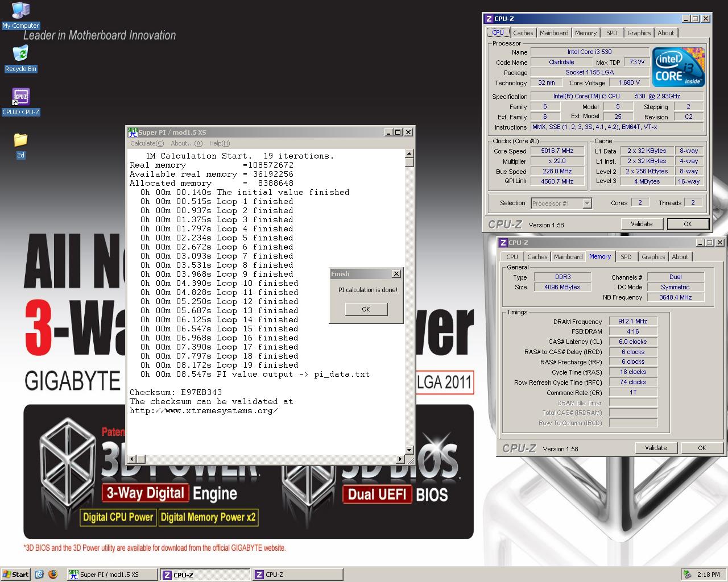Launch the CPUID CPU-Z desktop shortcut

coord(20,102)
